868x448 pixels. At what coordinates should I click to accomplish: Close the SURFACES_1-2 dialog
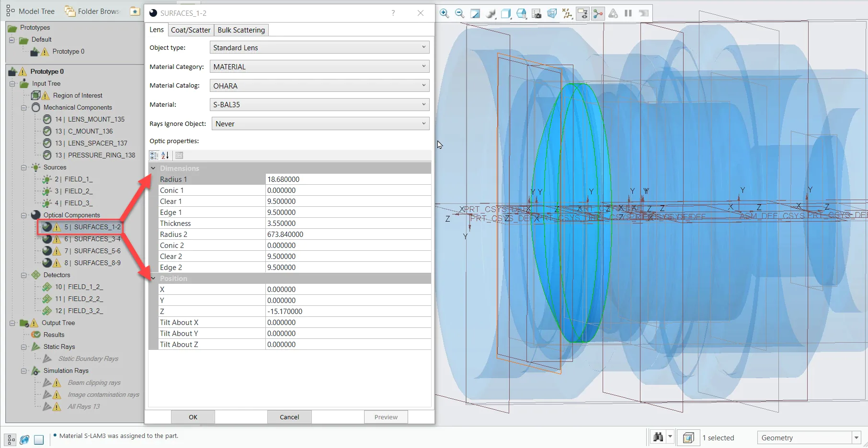pyautogui.click(x=421, y=13)
